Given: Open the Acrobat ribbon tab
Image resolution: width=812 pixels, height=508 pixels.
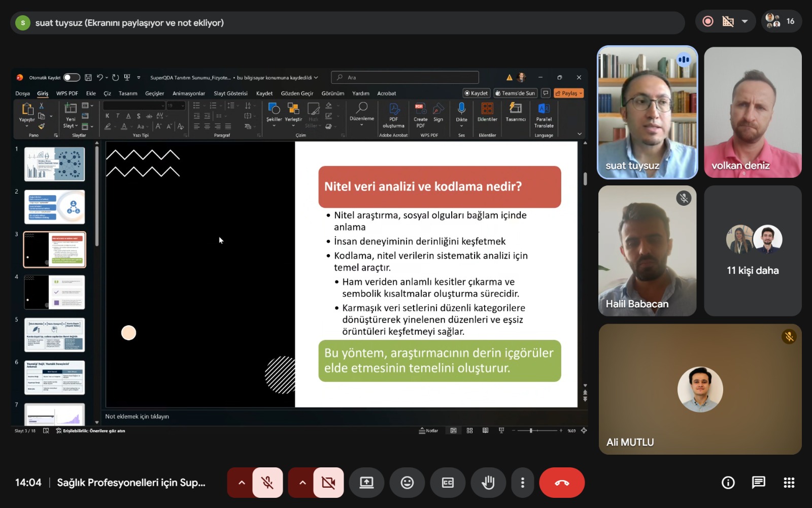Looking at the screenshot, I should point(386,93).
